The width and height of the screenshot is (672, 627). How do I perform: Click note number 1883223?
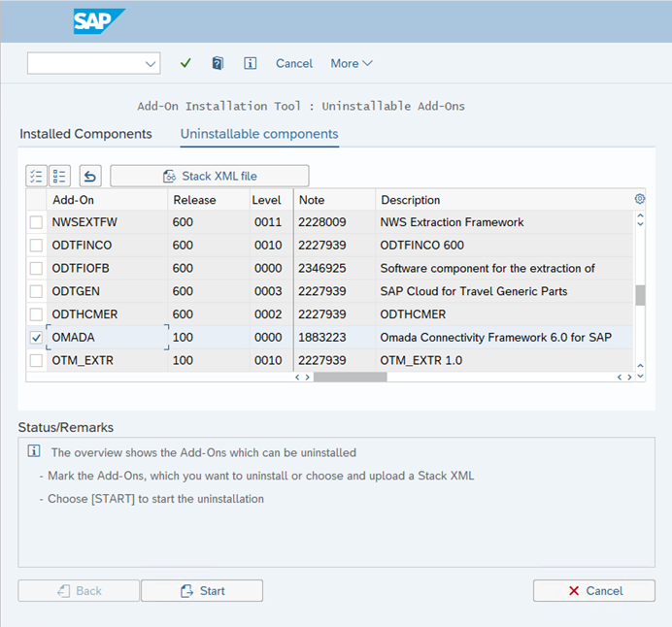pos(322,338)
